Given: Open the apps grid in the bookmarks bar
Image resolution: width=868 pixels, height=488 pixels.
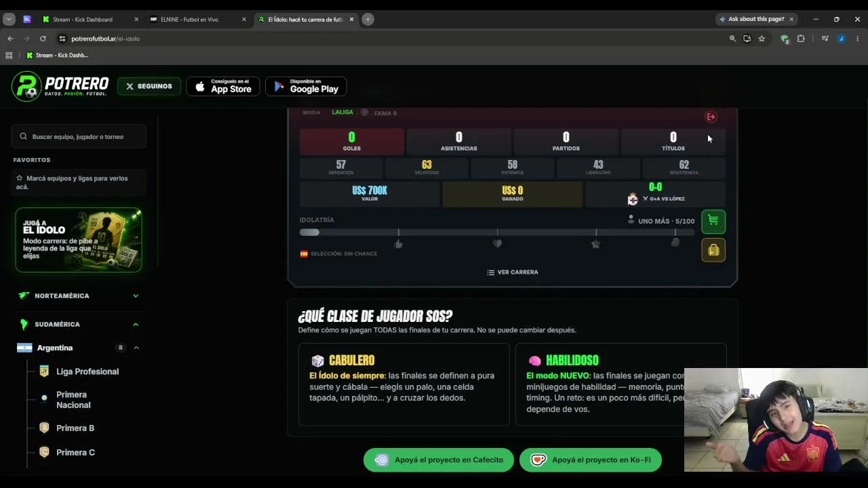Looking at the screenshot, I should pos(9,56).
